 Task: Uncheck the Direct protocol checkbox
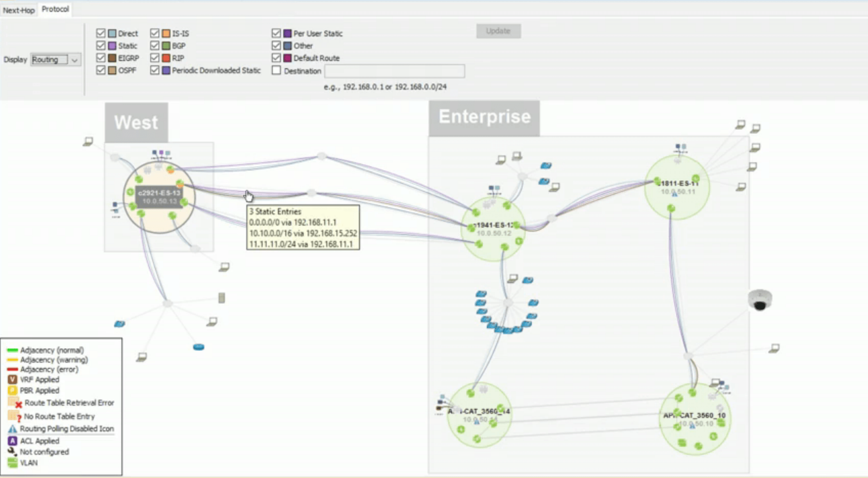pyautogui.click(x=101, y=33)
